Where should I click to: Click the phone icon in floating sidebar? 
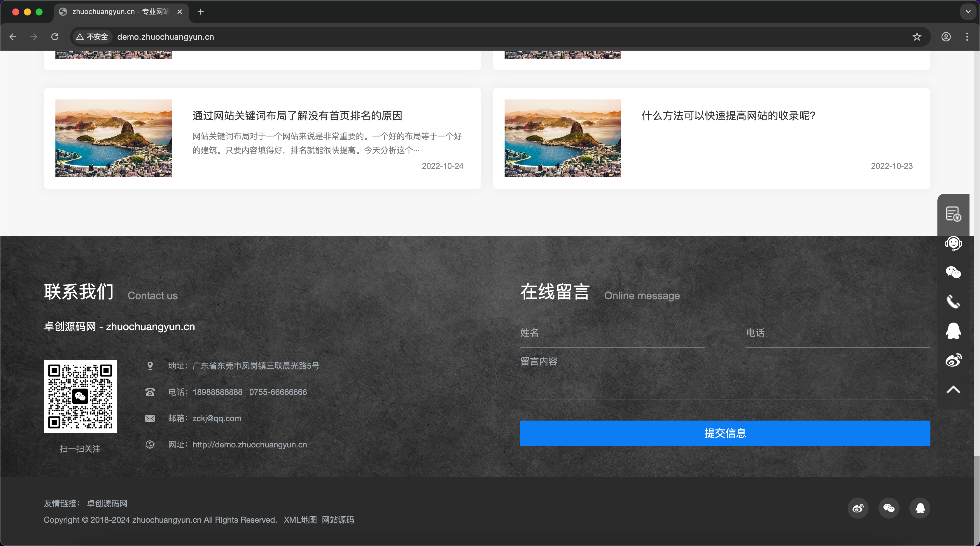(953, 302)
